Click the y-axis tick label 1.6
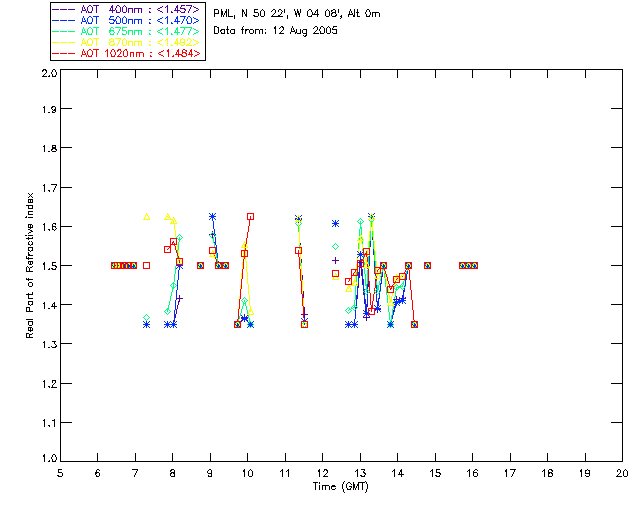 click(49, 227)
